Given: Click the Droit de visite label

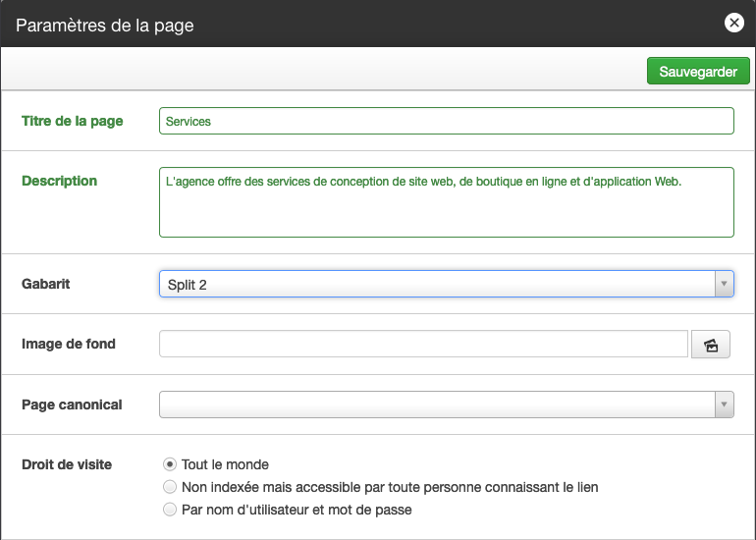Looking at the screenshot, I should coord(67,464).
